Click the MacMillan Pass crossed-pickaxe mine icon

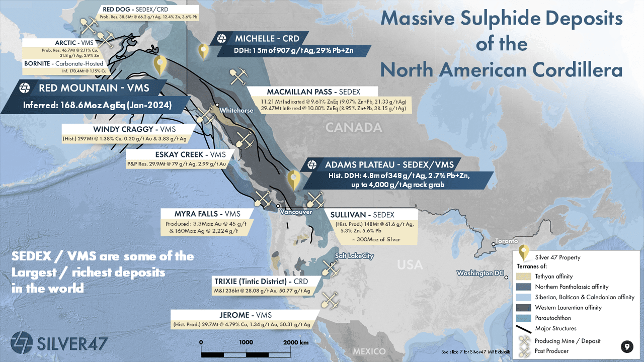(x=238, y=76)
